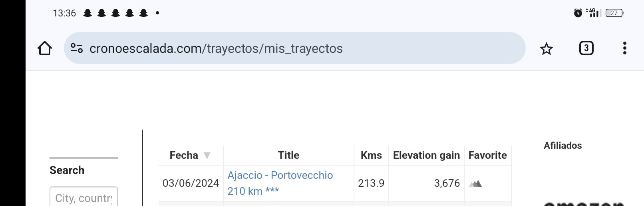Screen dimensions: 644x206
Task: Toggle favorite mountain icon for Ajaccio route
Action: pyautogui.click(x=475, y=184)
